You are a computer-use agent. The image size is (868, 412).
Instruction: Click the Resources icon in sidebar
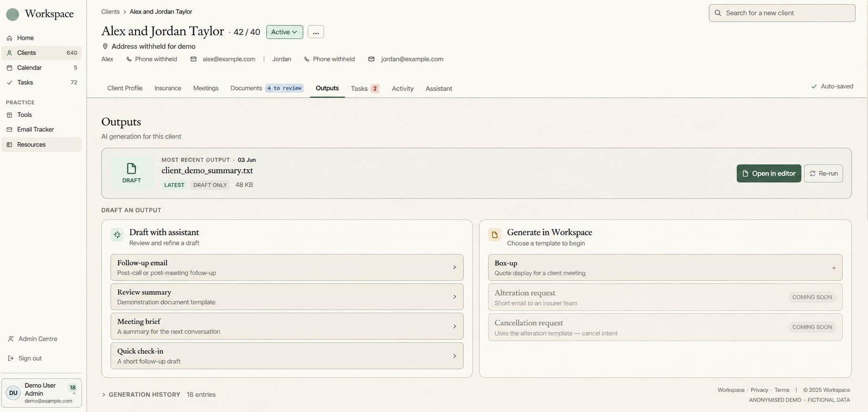coord(10,144)
